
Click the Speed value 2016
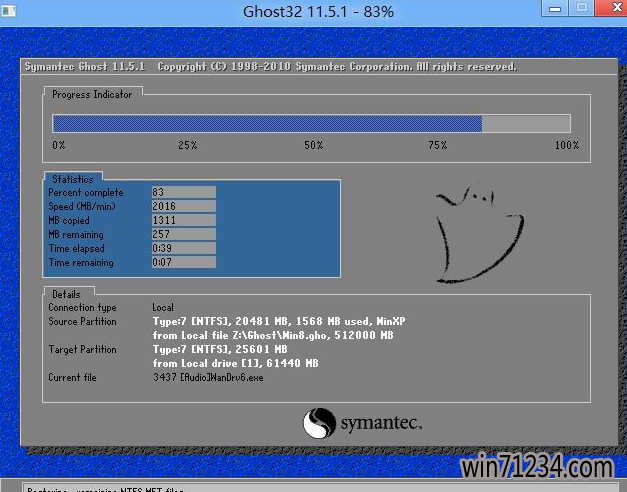[x=184, y=206]
